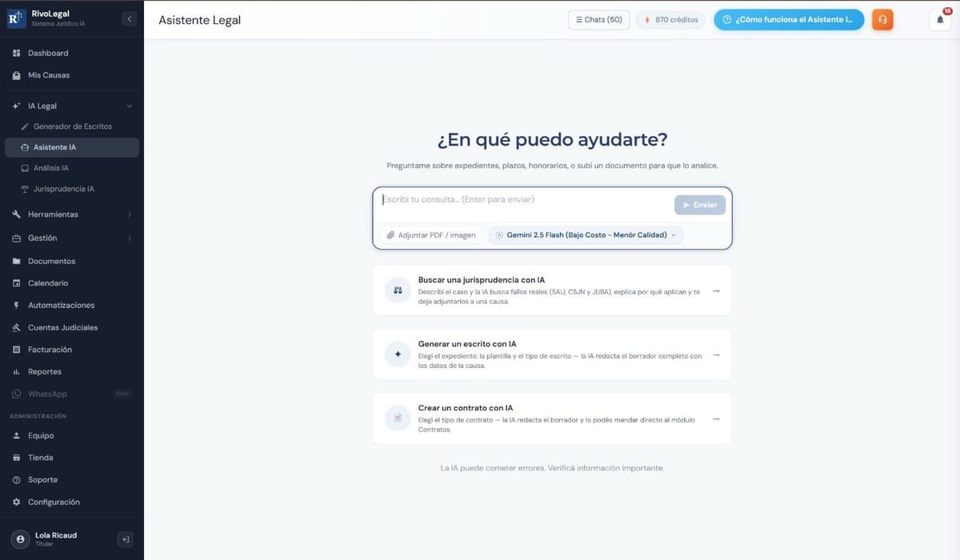Click arrow on Buscar una jurisprudencia card
The height and width of the screenshot is (560, 960).
[716, 291]
